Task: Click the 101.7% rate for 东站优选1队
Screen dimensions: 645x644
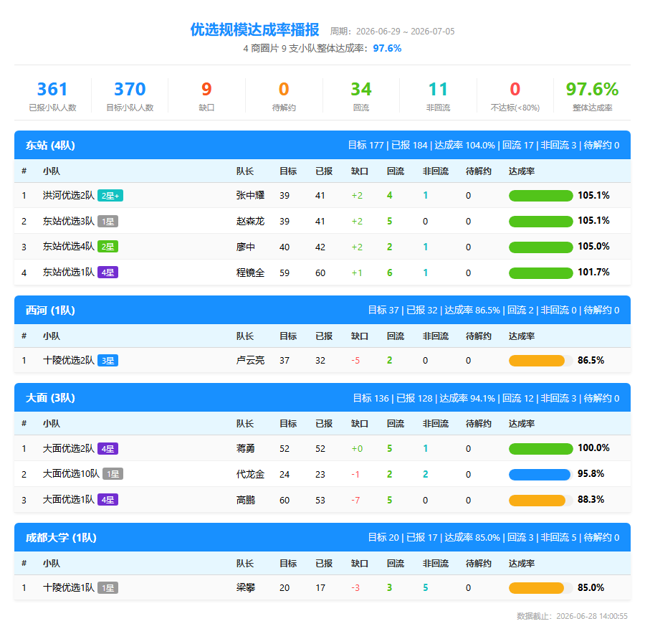Action: click(x=593, y=272)
